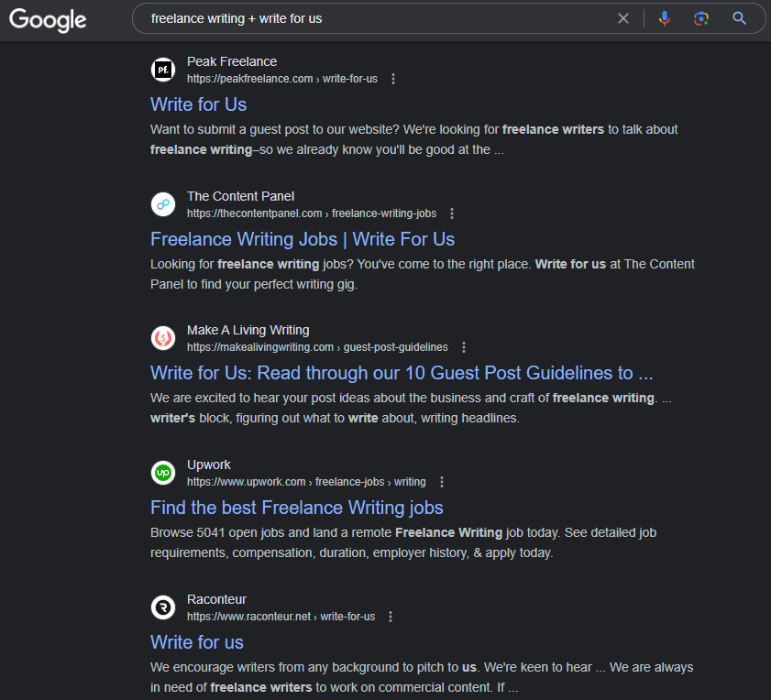
Task: Open "Find the best Freelance Writing jobs" link
Action: pos(296,508)
